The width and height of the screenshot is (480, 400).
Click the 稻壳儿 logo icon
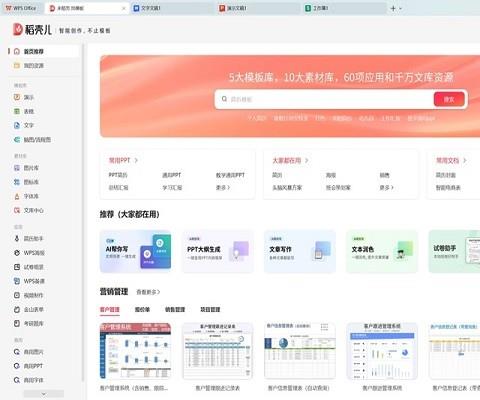click(18, 29)
